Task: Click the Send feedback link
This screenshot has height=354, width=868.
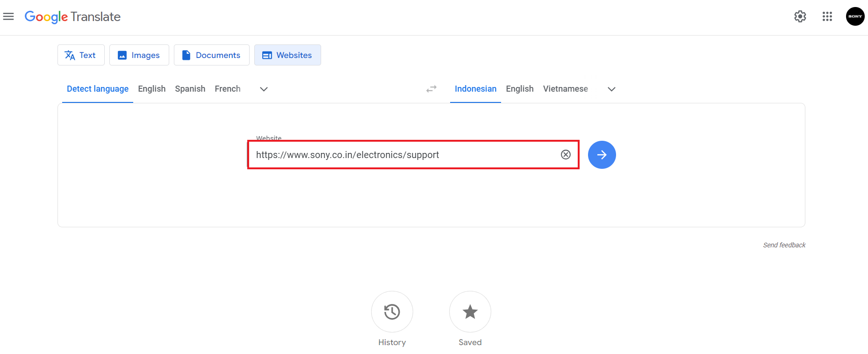Action: (x=784, y=245)
